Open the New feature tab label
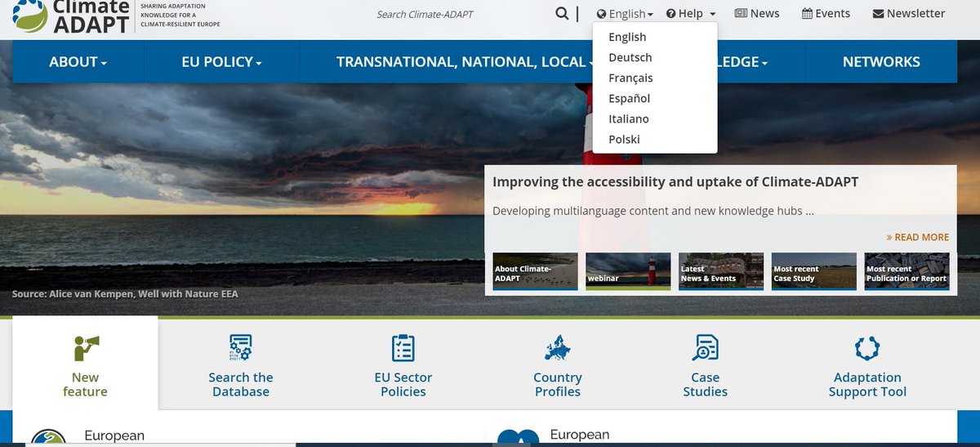The image size is (980, 447). tap(85, 384)
